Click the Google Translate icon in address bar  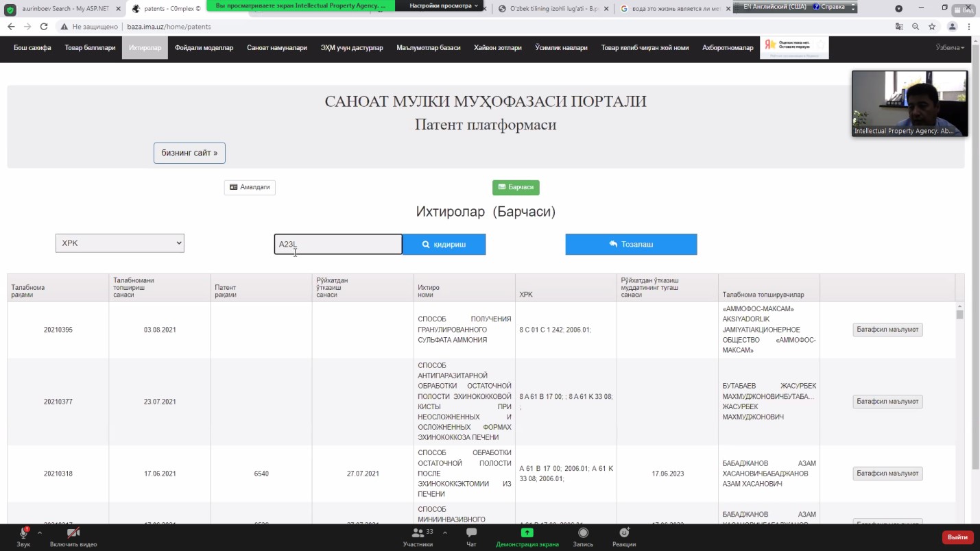tap(899, 27)
